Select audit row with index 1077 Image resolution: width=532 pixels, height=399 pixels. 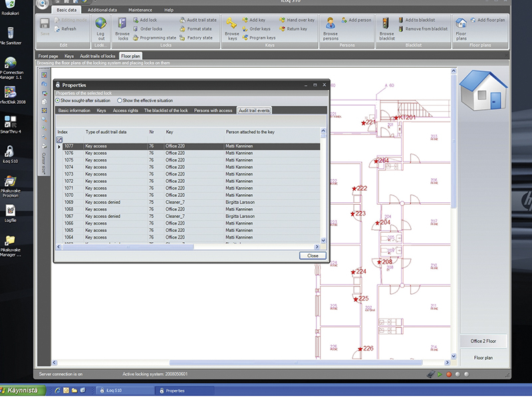pos(191,146)
